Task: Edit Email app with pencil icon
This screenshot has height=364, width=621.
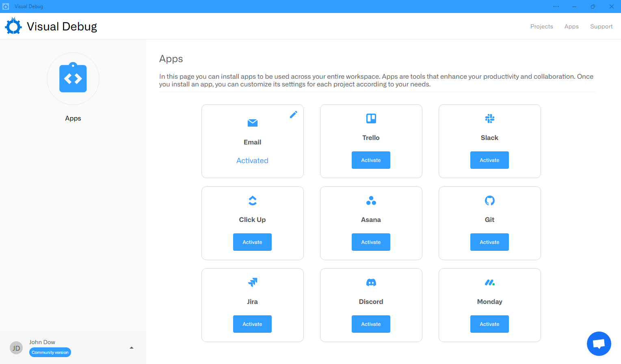Action: pyautogui.click(x=293, y=114)
